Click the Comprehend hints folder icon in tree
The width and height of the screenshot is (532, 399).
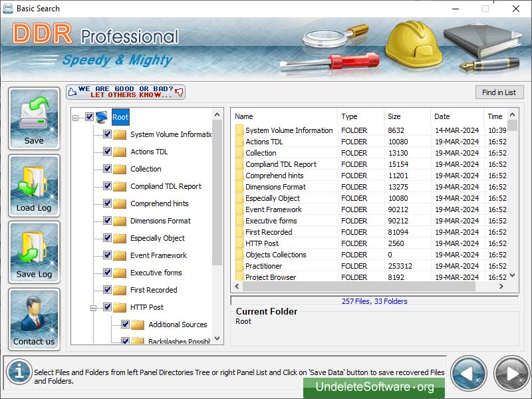pos(120,203)
